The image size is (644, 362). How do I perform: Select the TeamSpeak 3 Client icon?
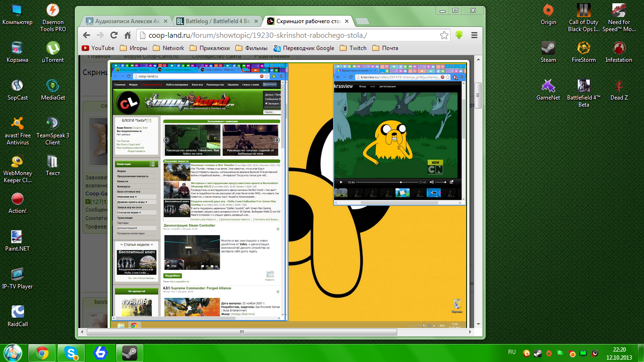(53, 131)
